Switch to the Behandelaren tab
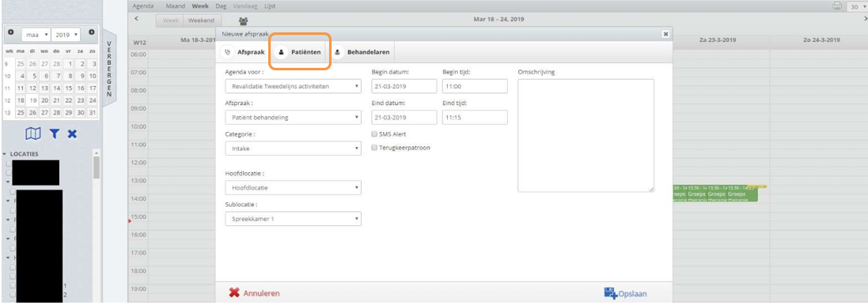The height and width of the screenshot is (305, 868). coord(362,52)
